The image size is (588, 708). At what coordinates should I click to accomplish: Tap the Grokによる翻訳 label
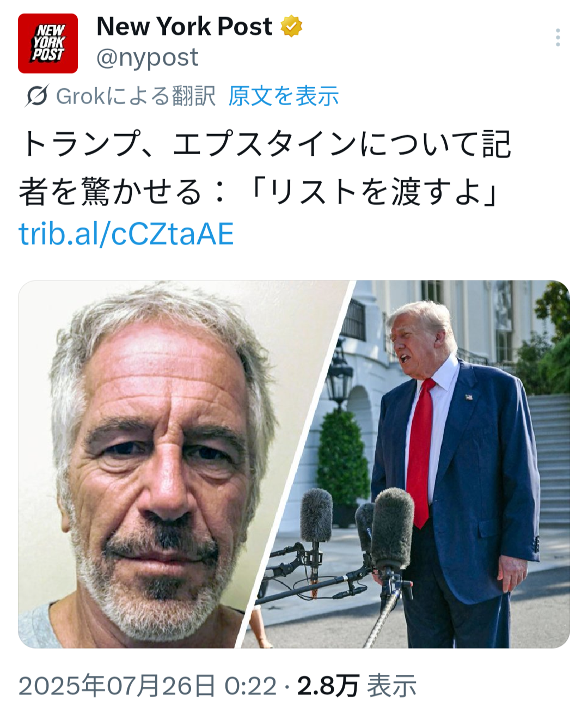pyautogui.click(x=136, y=96)
